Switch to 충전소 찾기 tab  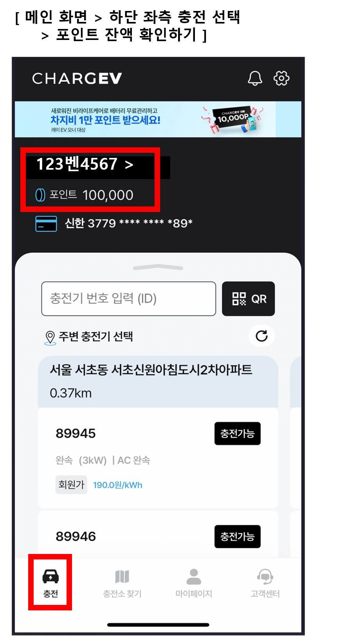tap(122, 584)
